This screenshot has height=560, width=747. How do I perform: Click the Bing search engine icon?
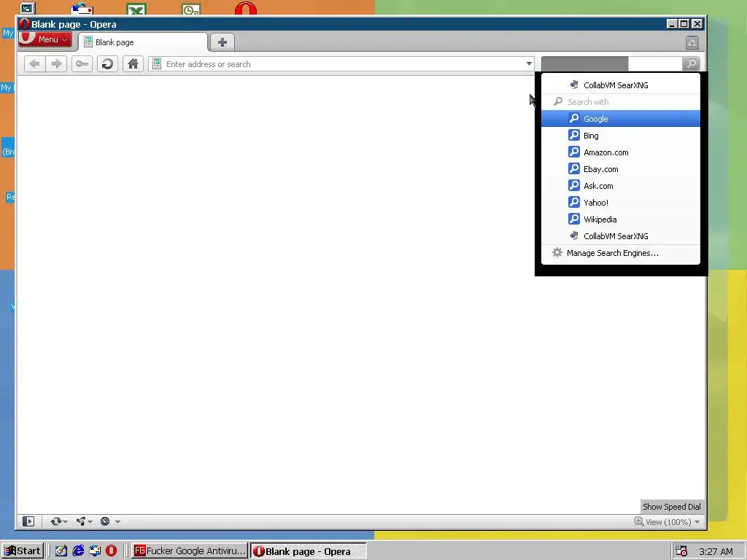(x=574, y=135)
